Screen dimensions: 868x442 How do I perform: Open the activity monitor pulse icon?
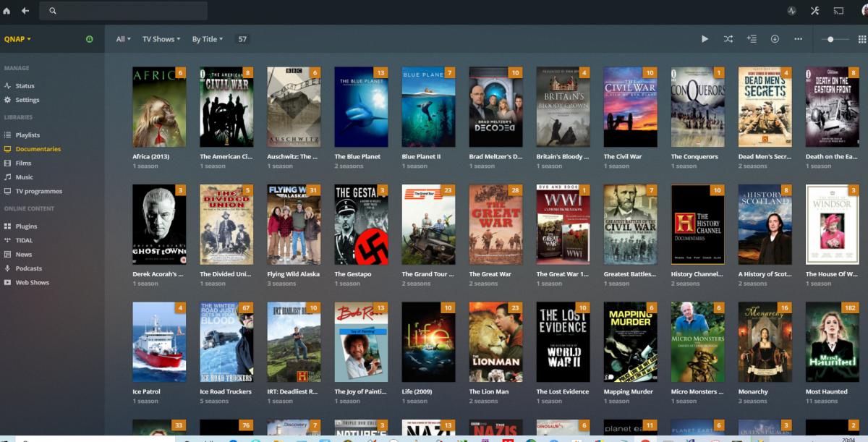pyautogui.click(x=791, y=11)
